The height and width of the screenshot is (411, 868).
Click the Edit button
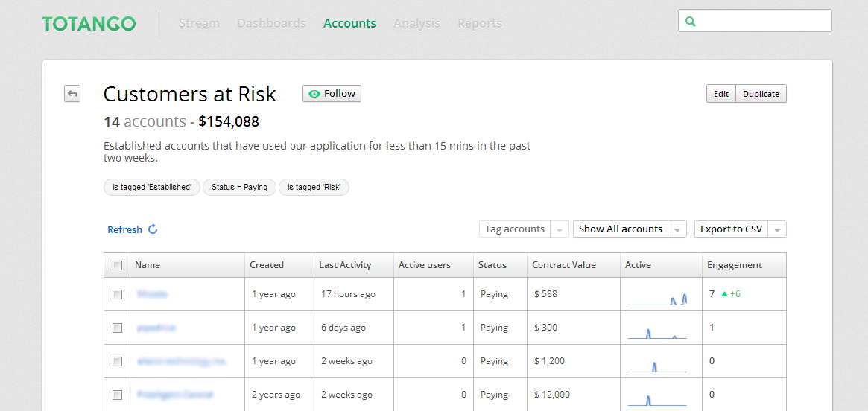(x=720, y=94)
